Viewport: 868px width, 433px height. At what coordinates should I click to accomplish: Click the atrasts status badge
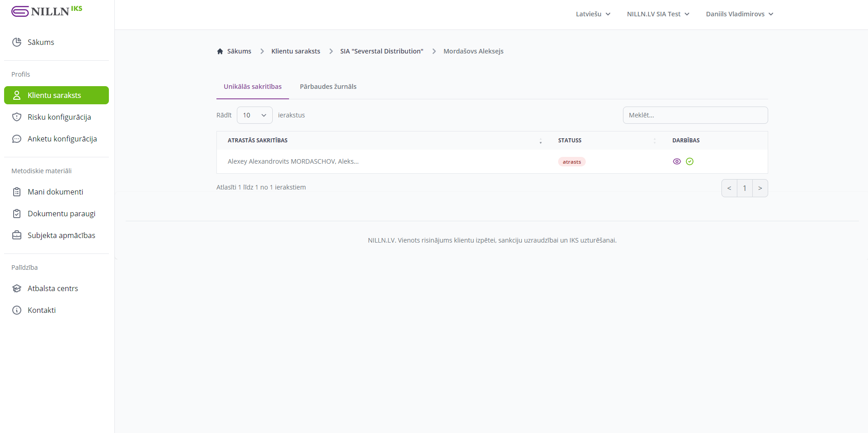572,162
